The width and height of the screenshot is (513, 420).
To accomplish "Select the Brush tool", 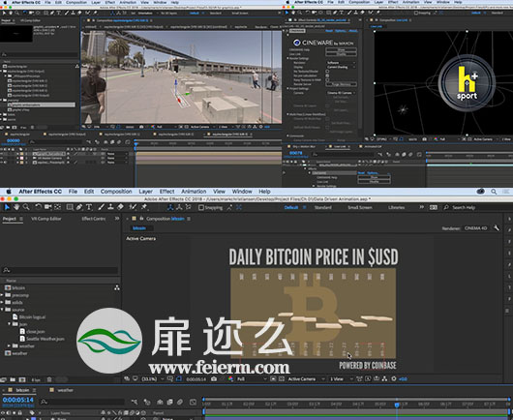I will (x=101, y=207).
